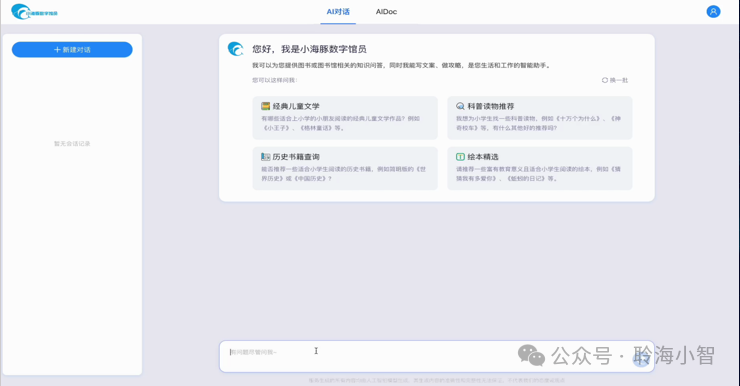Viewport: 740px width, 386px height.
Task: Open the user profile avatar icon
Action: point(713,11)
